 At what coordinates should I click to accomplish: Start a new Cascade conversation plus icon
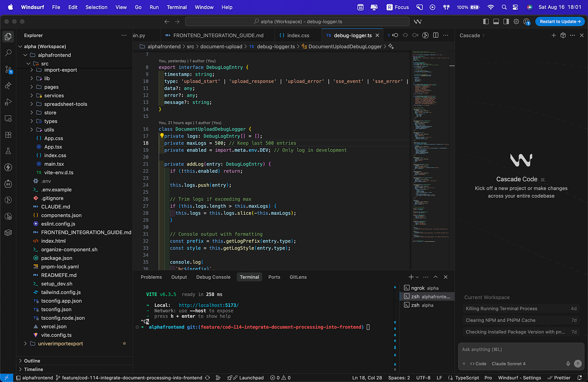(x=554, y=36)
